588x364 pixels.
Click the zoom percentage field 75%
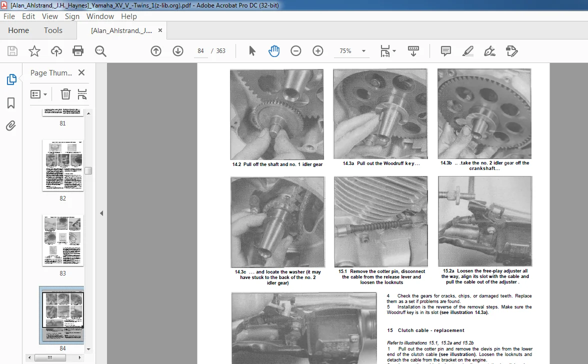(345, 51)
